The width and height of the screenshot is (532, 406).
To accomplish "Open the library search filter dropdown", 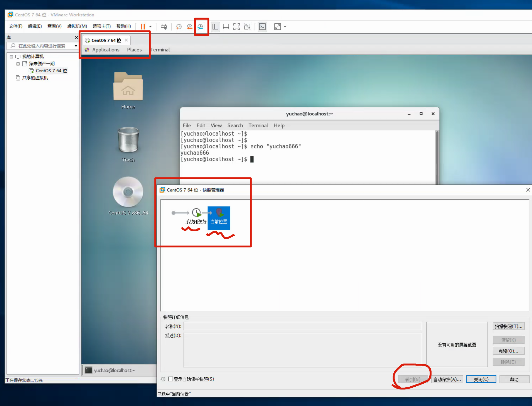I will 76,46.
